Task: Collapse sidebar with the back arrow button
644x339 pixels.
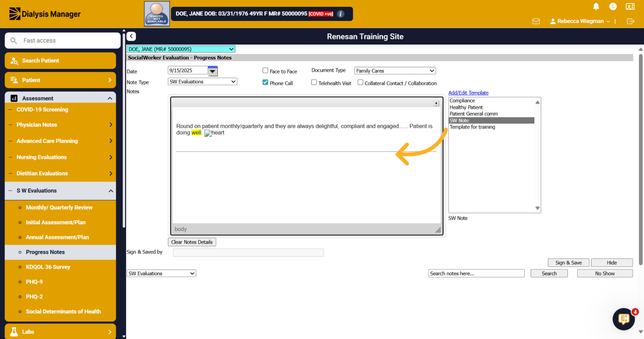Action: coord(131,36)
